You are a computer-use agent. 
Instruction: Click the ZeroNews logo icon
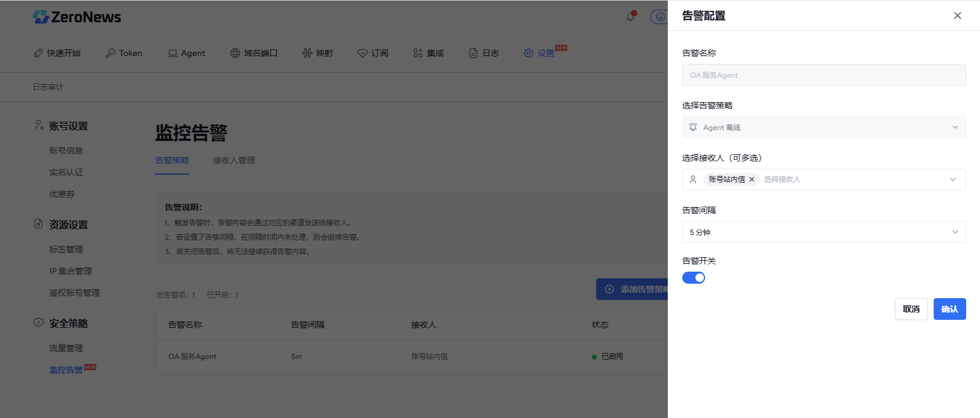[41, 17]
